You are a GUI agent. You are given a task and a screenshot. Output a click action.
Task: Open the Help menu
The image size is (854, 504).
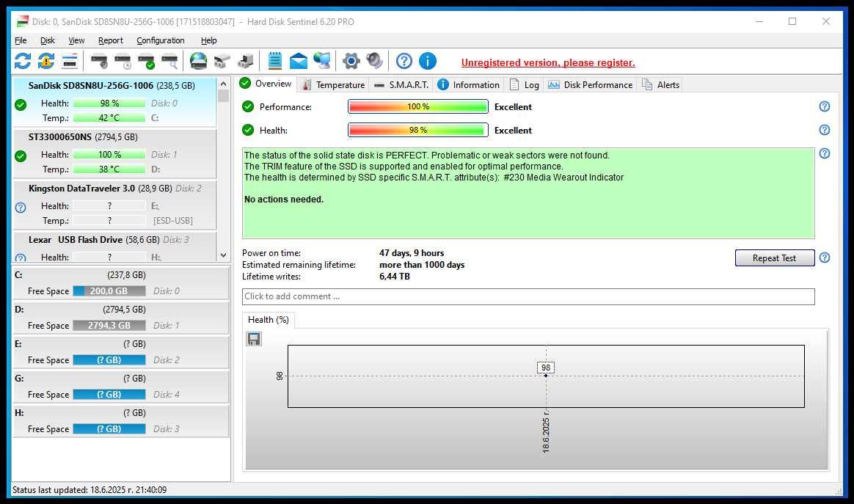[208, 40]
